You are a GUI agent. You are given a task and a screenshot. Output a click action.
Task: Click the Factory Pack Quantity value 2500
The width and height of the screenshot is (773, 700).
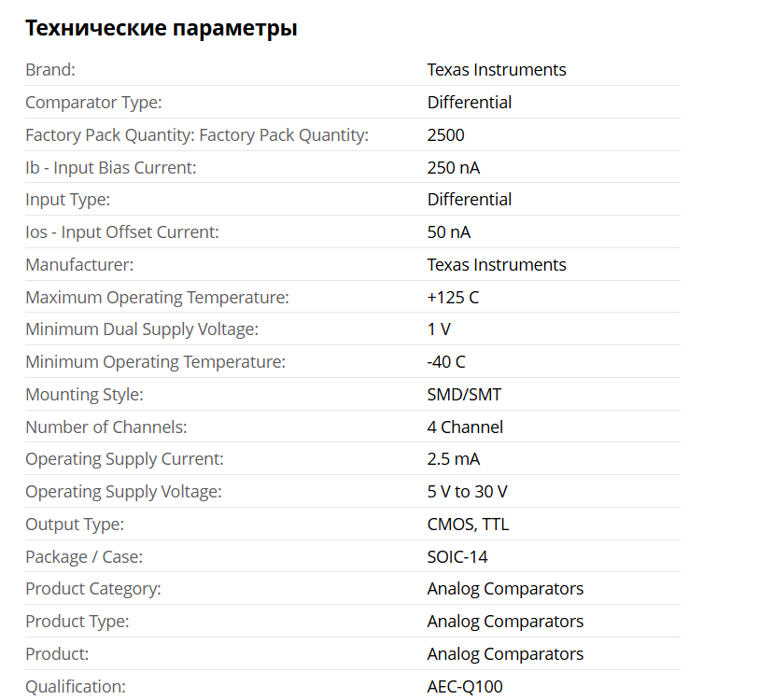[x=446, y=135]
